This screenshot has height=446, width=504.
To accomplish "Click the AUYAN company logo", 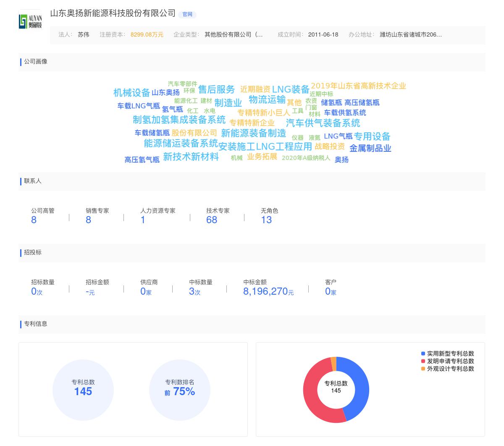I will 30,21.
